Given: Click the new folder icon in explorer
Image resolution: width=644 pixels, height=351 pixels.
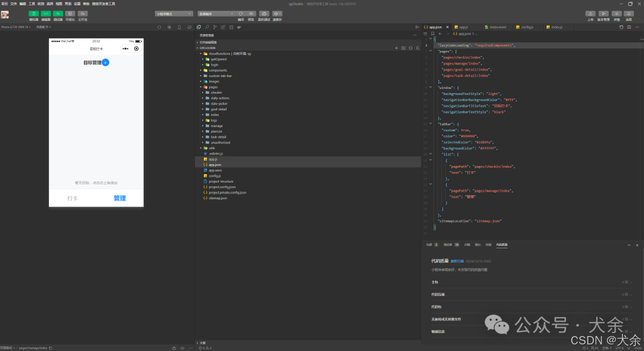Looking at the screenshot, I should [403, 48].
